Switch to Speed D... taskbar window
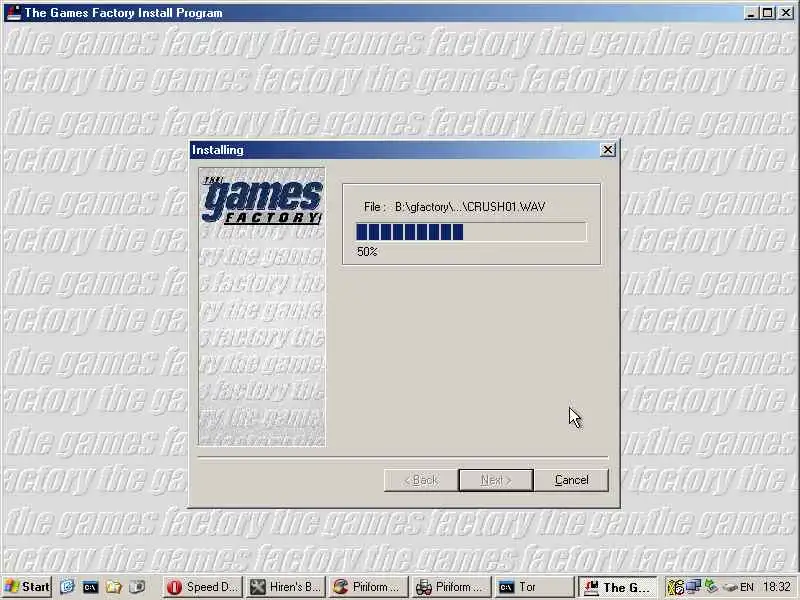This screenshot has width=800, height=600. coord(203,587)
